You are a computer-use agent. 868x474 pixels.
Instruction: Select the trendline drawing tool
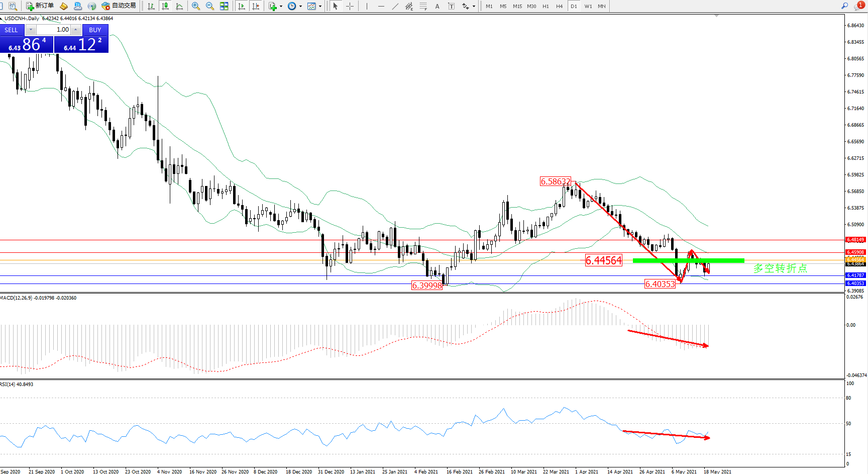(395, 6)
